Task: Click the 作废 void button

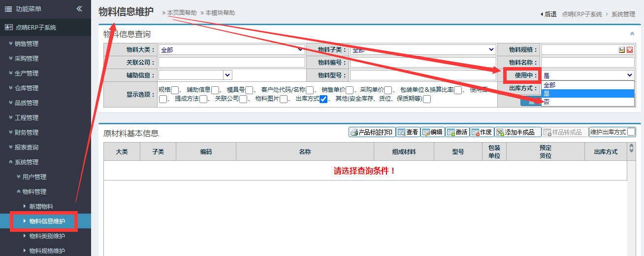Action: tap(482, 132)
